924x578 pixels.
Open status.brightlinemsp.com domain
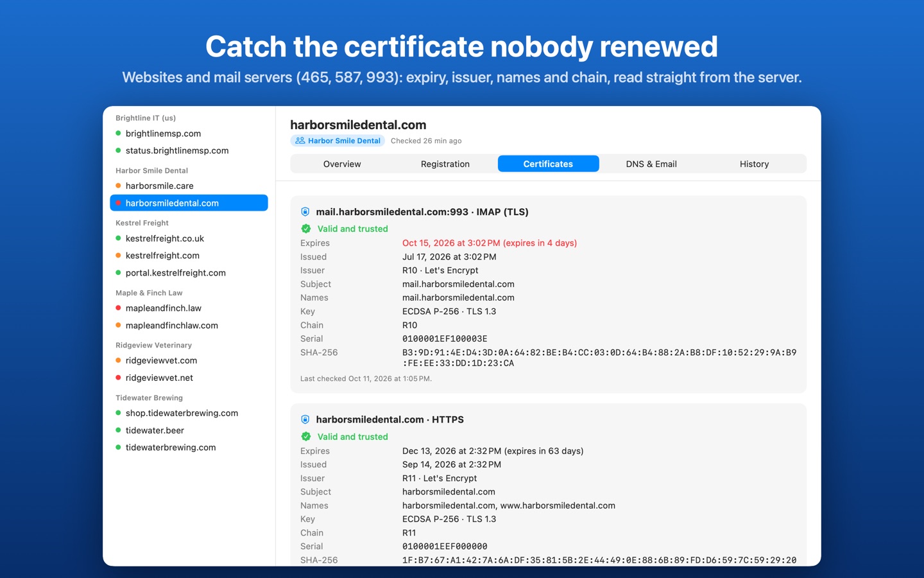pos(189,150)
